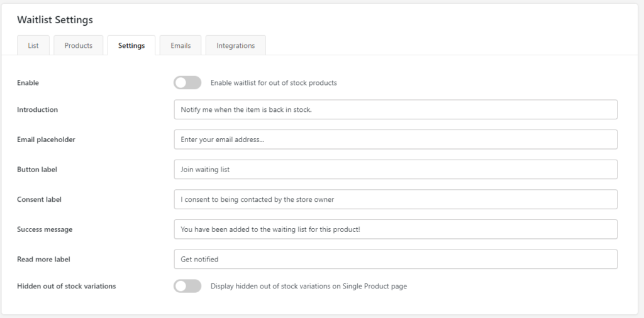Image resolution: width=644 pixels, height=318 pixels.
Task: Click the 'Button label' setting label
Action: [x=37, y=170]
